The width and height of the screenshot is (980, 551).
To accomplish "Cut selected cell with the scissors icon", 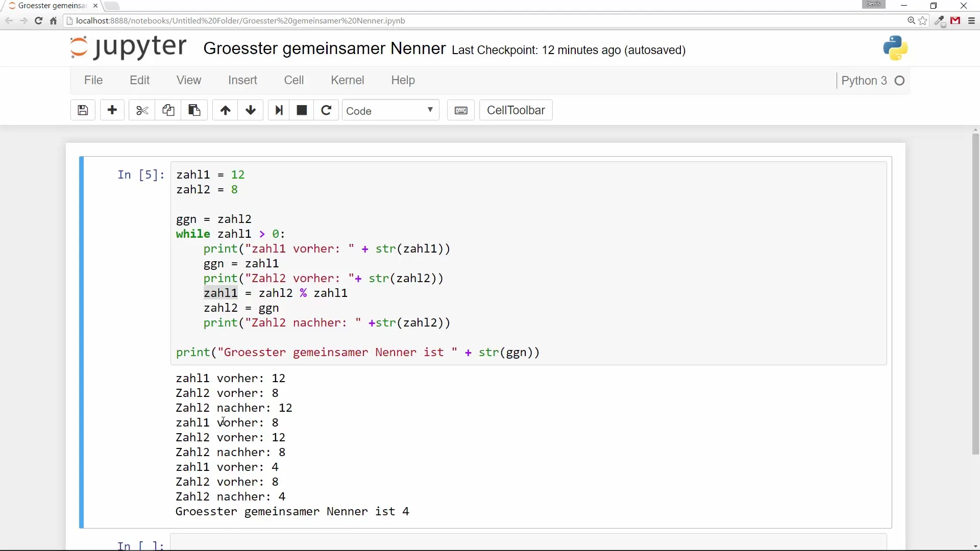I will (142, 110).
